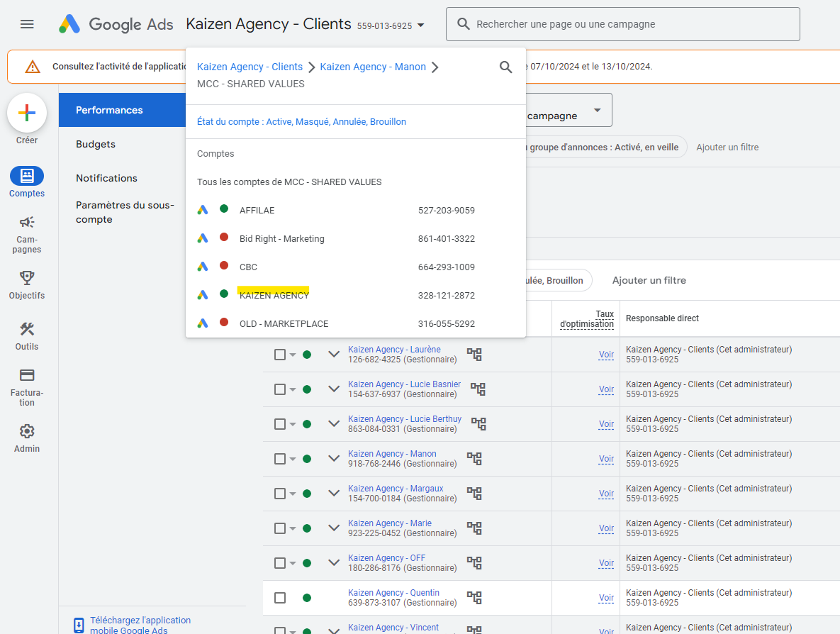Open the campagne dropdown
This screenshot has height=634, width=840.
(x=569, y=110)
